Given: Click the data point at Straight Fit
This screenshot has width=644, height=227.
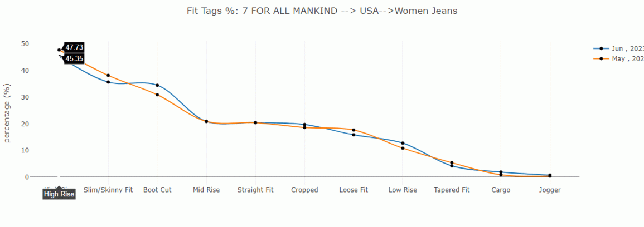Looking at the screenshot, I should [255, 122].
